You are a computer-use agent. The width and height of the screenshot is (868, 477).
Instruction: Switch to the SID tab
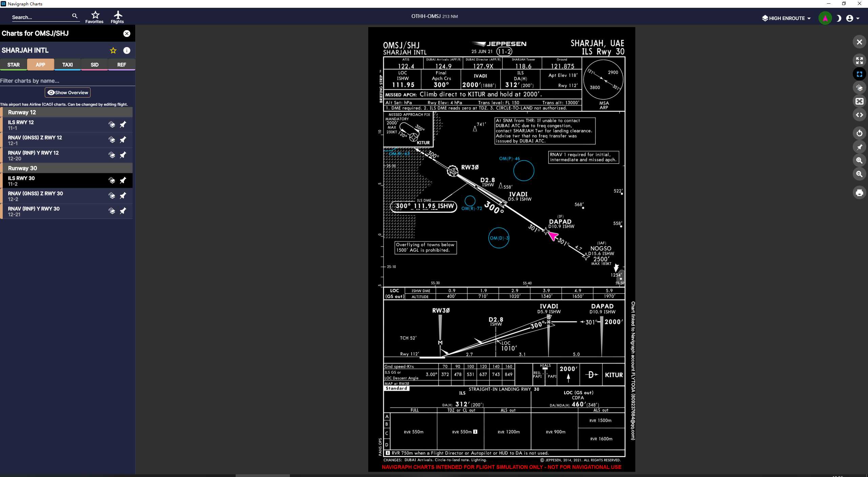coord(95,64)
